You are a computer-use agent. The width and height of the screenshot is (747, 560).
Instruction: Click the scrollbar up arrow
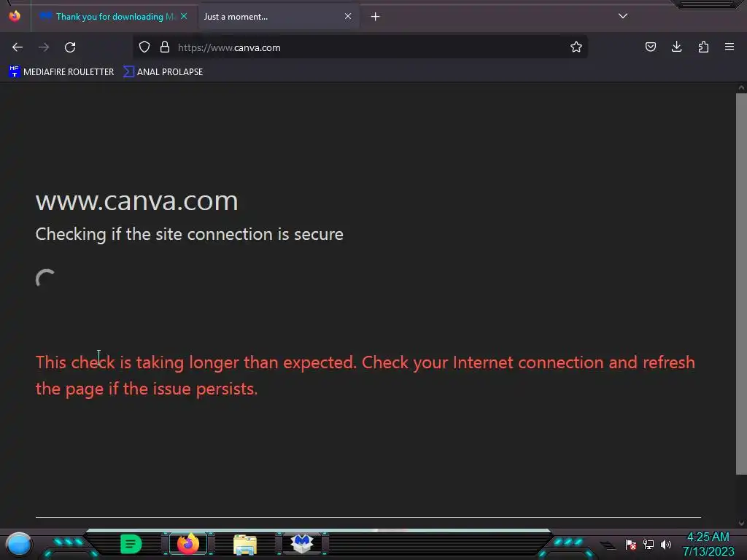[x=741, y=87]
